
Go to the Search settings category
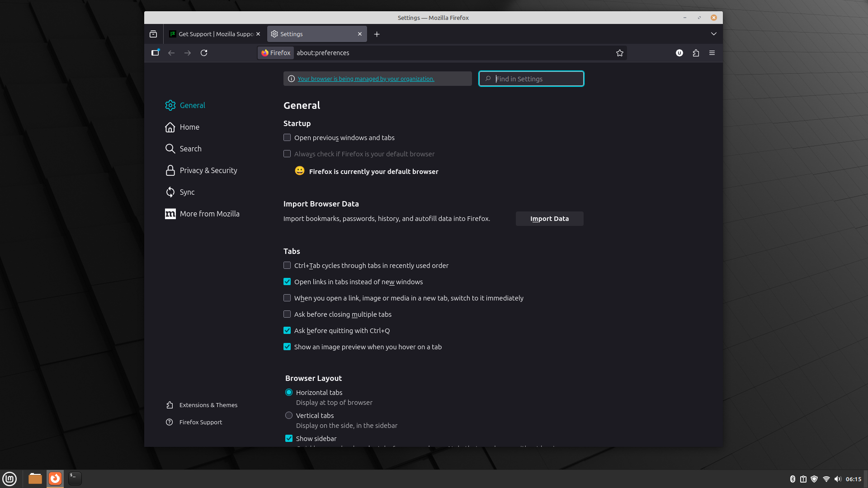[x=190, y=149]
